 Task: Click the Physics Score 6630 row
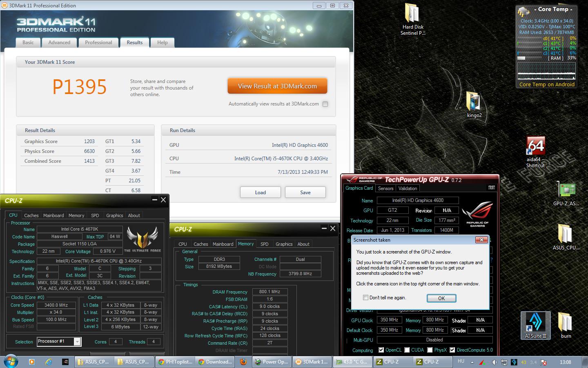click(60, 151)
